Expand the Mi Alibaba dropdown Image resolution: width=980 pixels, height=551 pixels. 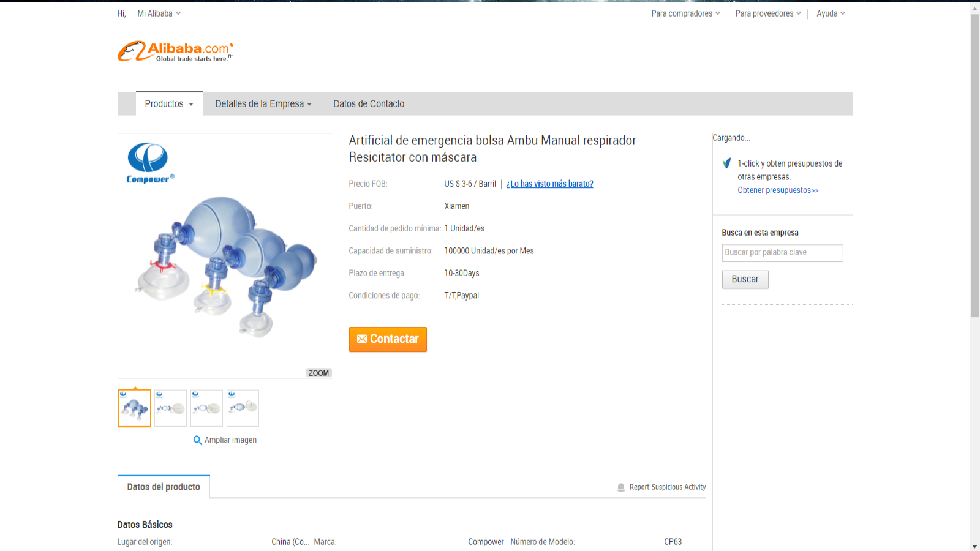(x=159, y=13)
